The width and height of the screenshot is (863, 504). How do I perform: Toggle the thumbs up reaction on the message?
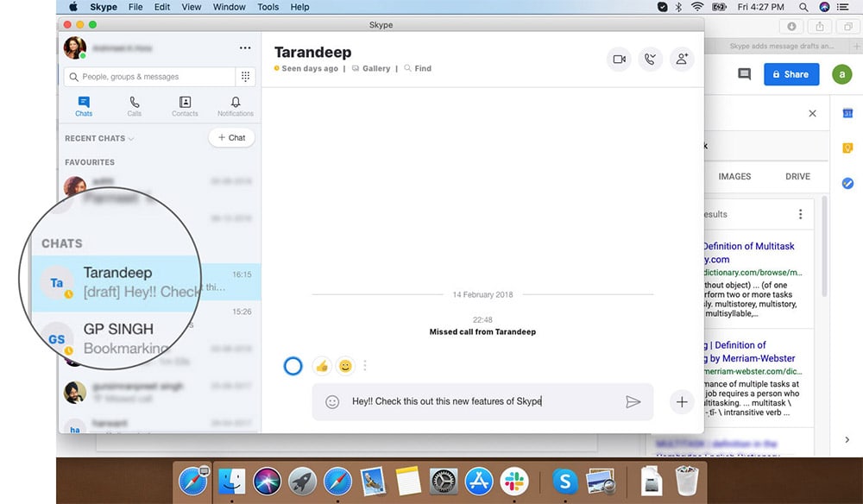[x=321, y=366]
